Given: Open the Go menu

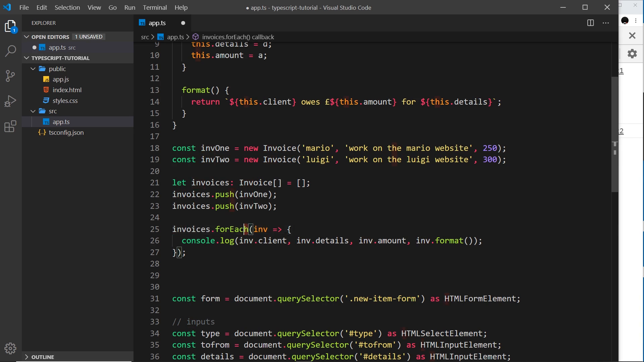Looking at the screenshot, I should [x=113, y=7].
